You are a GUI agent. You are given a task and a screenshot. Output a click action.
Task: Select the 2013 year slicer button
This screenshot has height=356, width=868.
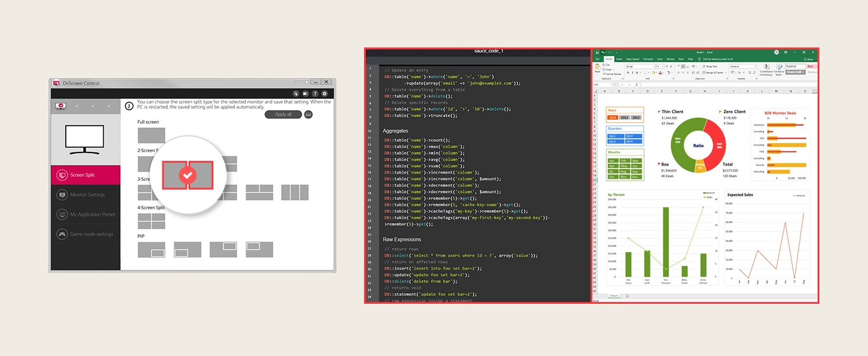[624, 117]
